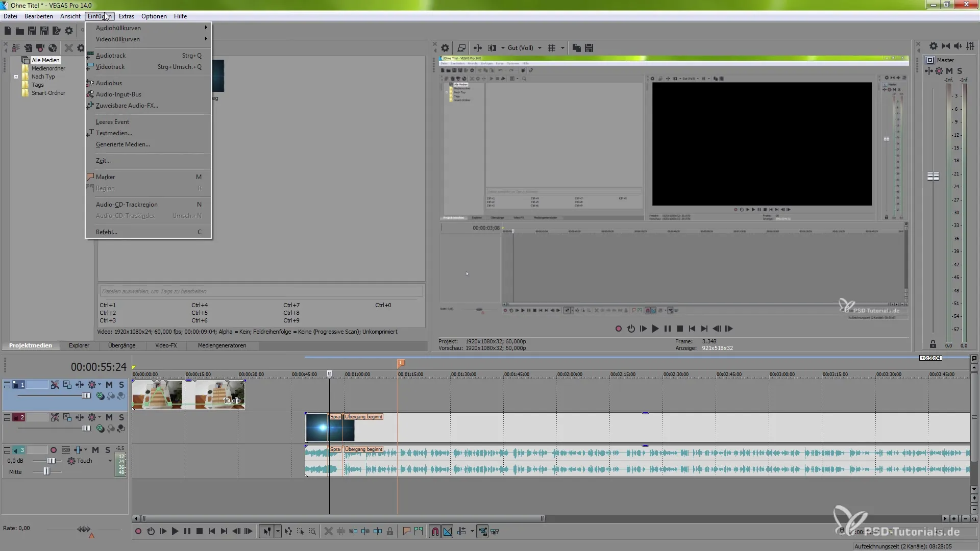This screenshot has width=980, height=551.
Task: Open the mixing console sliders icon
Action: coord(970,46)
